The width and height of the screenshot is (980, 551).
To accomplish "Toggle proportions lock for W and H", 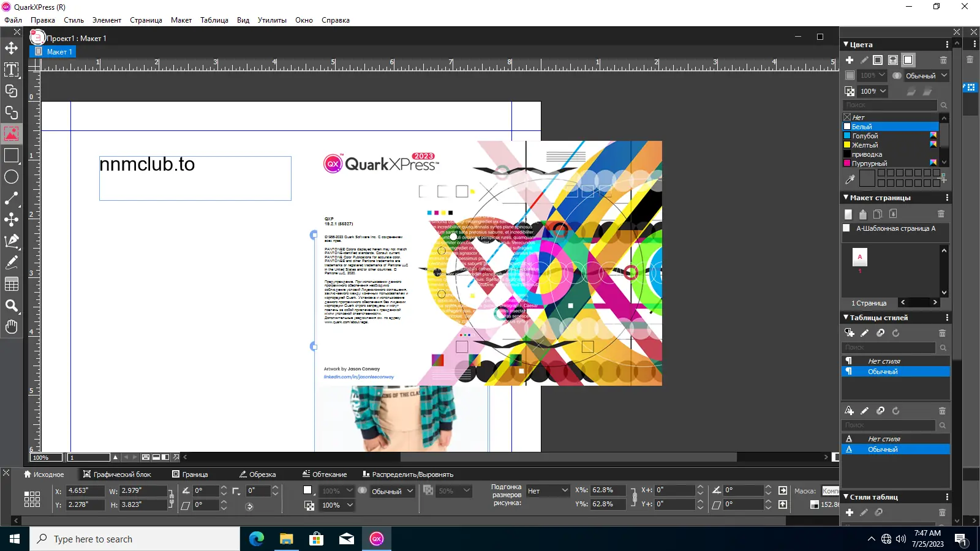I will tap(171, 498).
